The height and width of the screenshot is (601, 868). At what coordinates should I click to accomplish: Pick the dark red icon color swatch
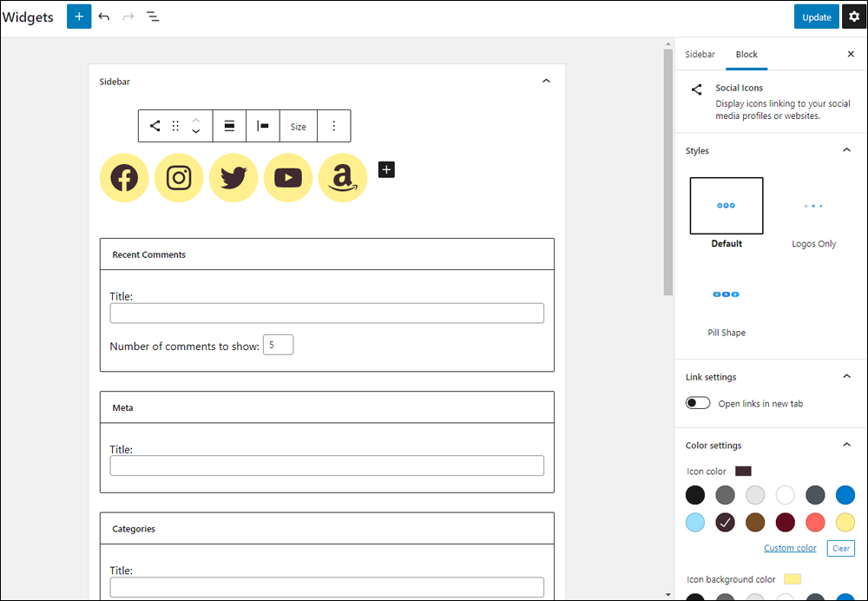(785, 522)
